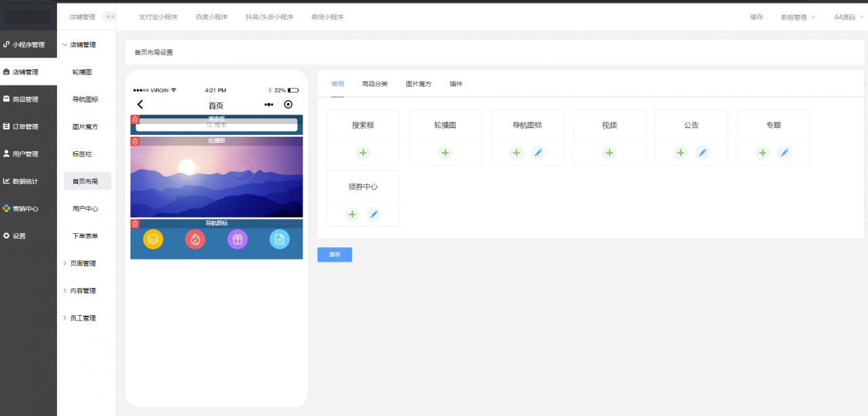Delete the 轮播图 block using its trash icon
This screenshot has width=868, height=416.
tap(135, 142)
